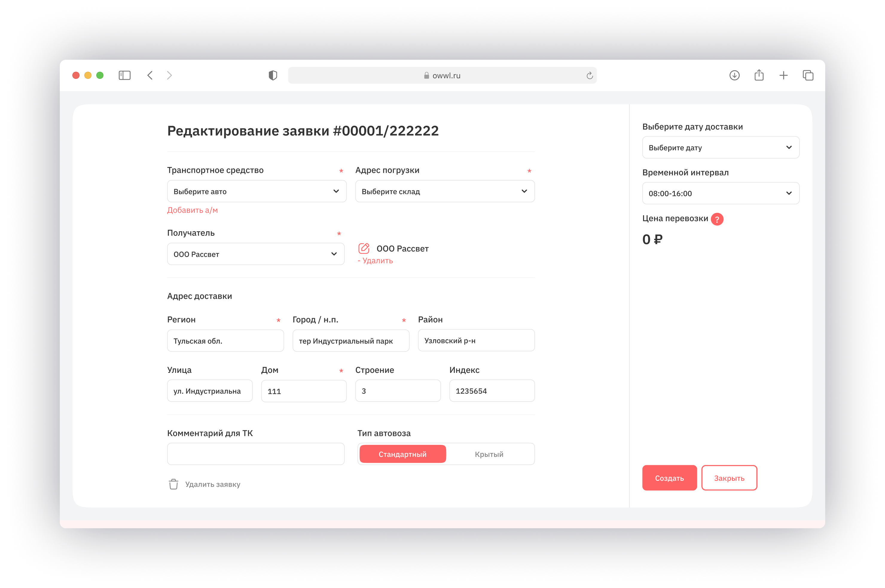The width and height of the screenshot is (885, 588).
Task: Click the Комментарий для ТК input field
Action: (x=255, y=454)
